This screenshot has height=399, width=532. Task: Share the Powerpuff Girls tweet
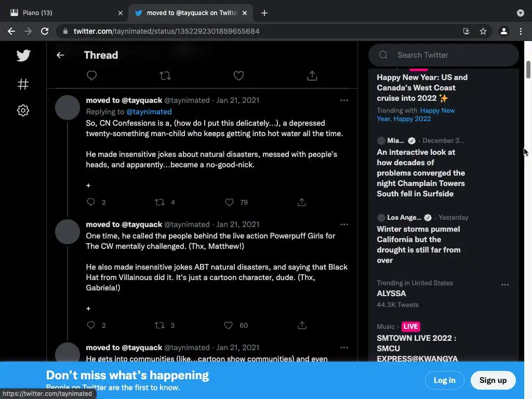point(302,325)
